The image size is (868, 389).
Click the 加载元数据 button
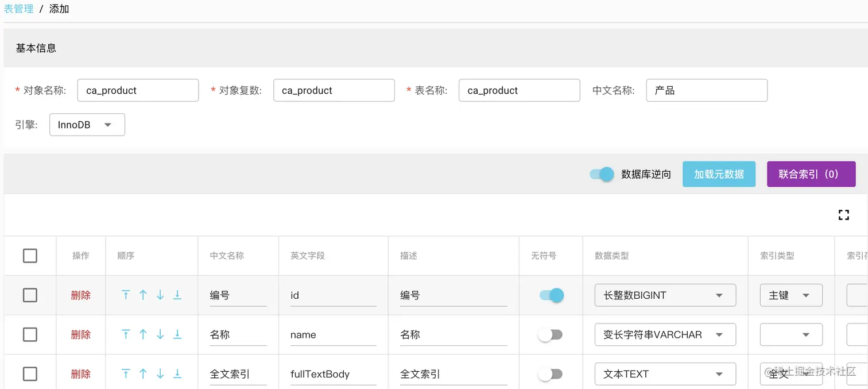coord(719,174)
